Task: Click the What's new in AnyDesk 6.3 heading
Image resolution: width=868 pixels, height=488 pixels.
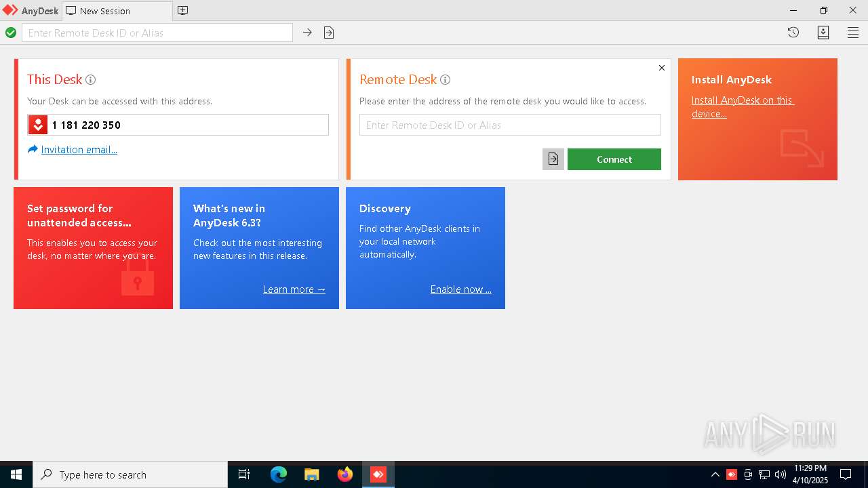Action: (229, 216)
